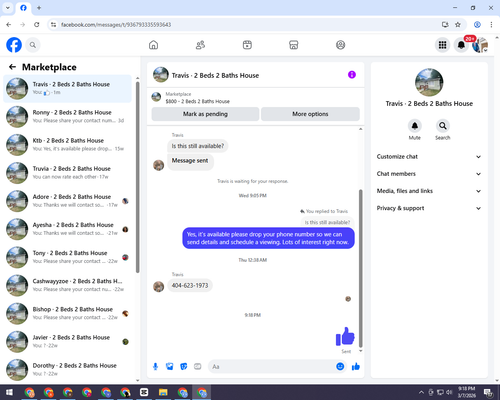Search in conversation magnifier icon
The image size is (500, 400).
443,126
